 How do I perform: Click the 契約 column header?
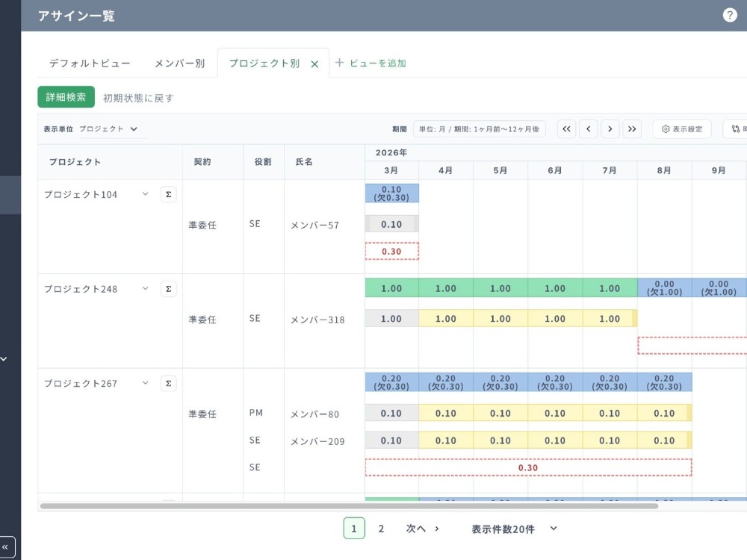(x=202, y=162)
